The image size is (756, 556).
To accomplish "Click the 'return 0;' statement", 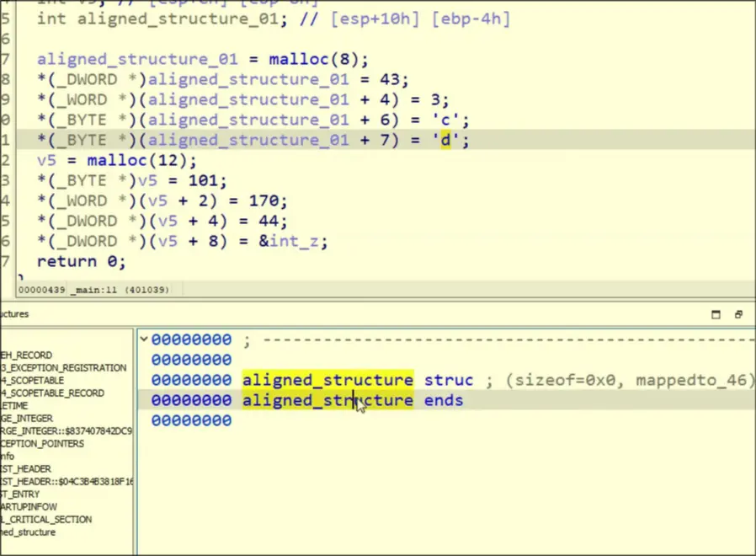I will point(81,262).
